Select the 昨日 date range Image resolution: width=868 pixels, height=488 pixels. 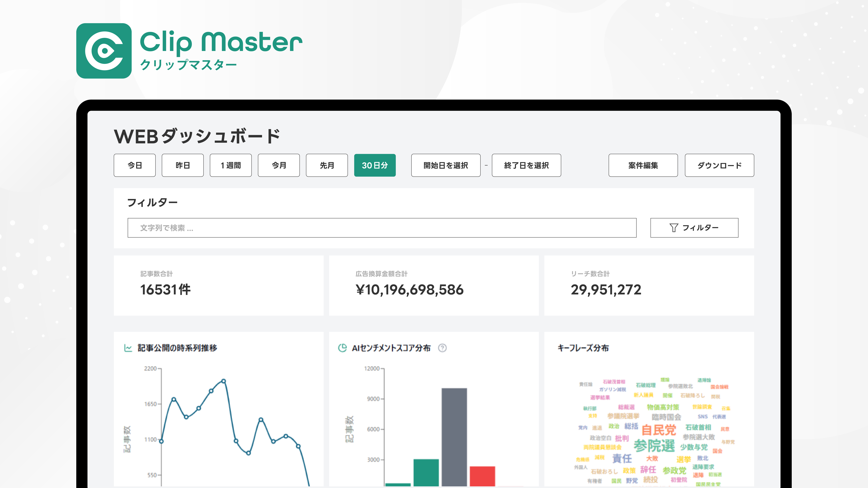tap(183, 165)
